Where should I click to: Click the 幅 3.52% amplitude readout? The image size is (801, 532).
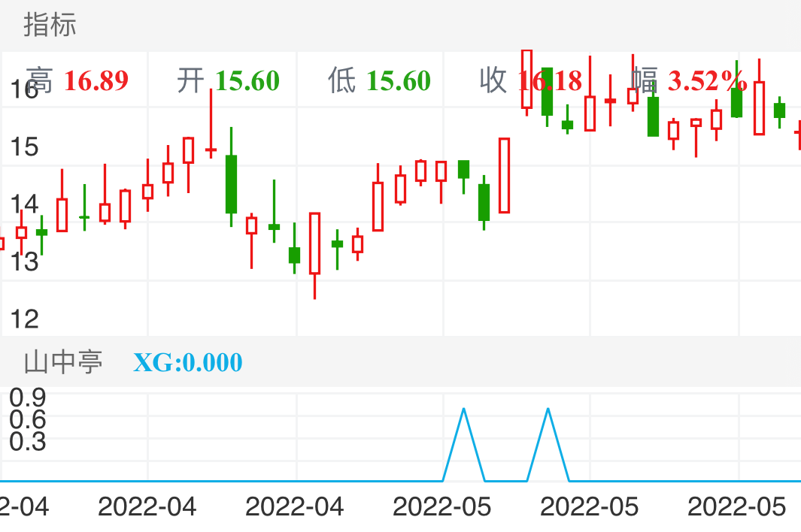[688, 81]
